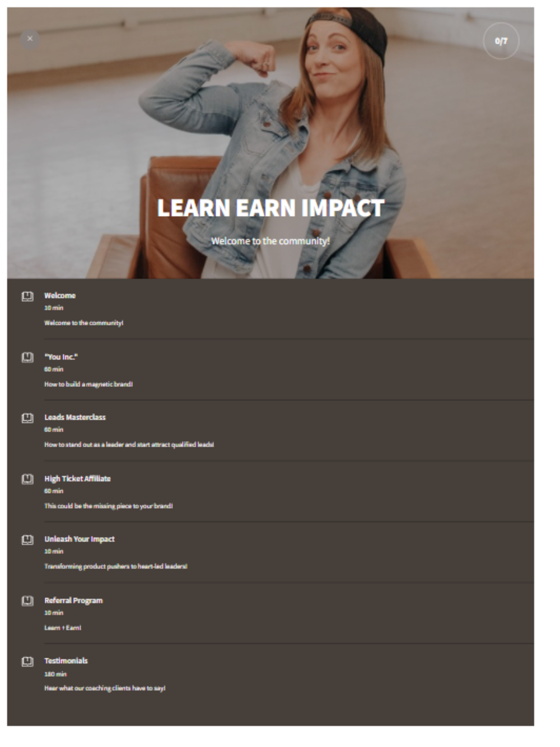Open the "You Inc." lesson
This screenshot has height=747, width=560.
coord(61,357)
